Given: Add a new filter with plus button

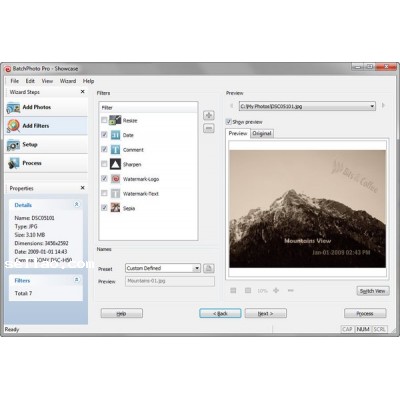Looking at the screenshot, I should pyautogui.click(x=209, y=115).
